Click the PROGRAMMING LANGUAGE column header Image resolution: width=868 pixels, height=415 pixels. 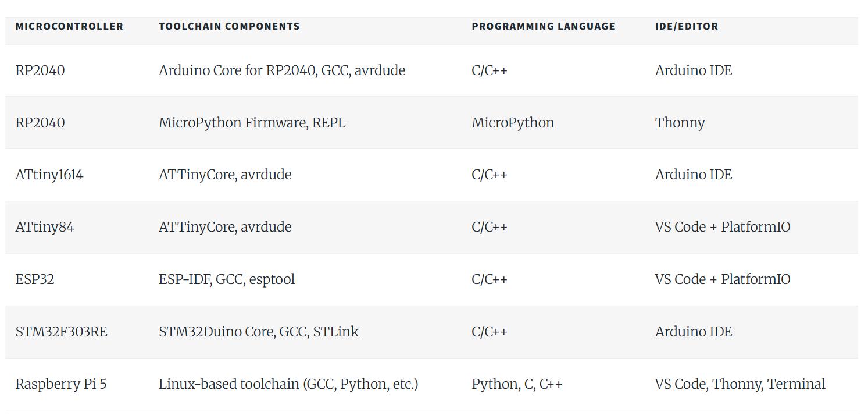point(543,26)
